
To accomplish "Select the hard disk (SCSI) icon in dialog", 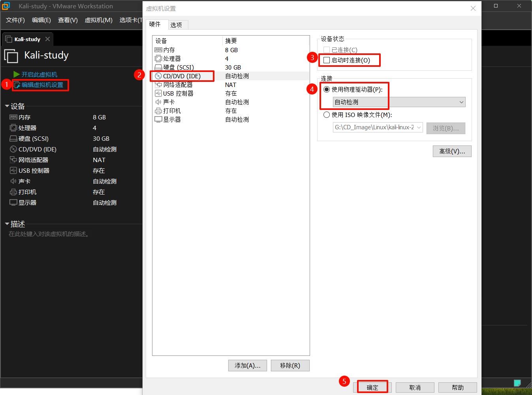I will coord(158,67).
